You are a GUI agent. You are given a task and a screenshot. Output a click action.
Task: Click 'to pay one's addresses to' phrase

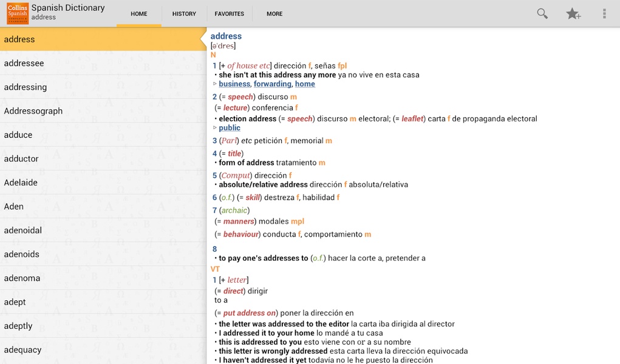click(x=264, y=258)
